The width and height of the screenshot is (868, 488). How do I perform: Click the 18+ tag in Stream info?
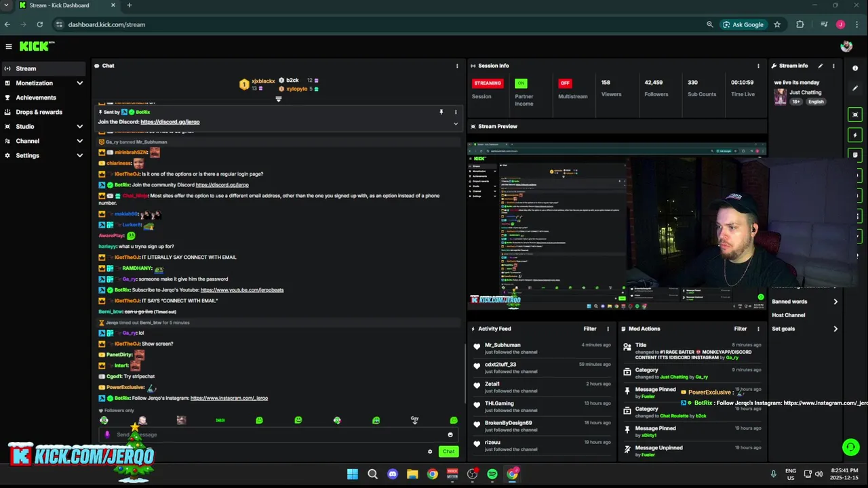pyautogui.click(x=796, y=102)
